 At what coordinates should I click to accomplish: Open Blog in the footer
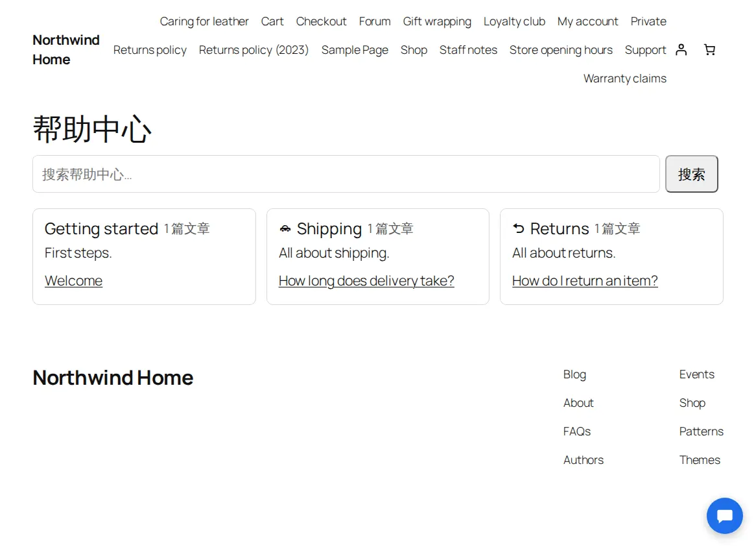pos(574,375)
